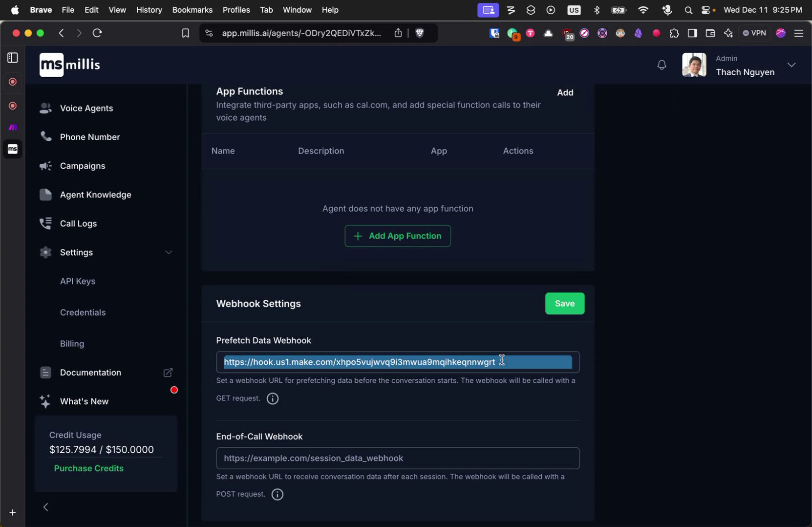Image resolution: width=812 pixels, height=527 pixels.
Task: Click the Purchase Credits link
Action: [x=88, y=468]
